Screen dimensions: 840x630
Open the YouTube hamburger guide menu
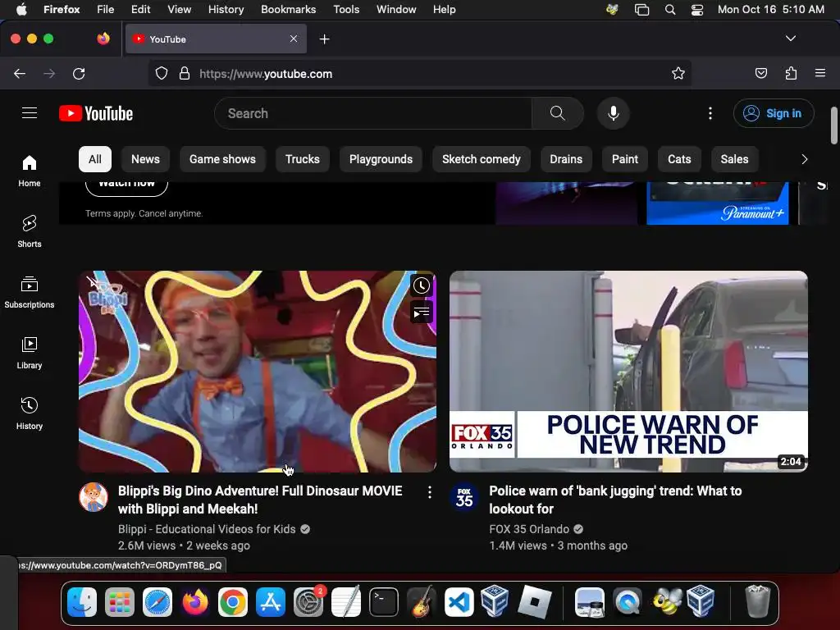click(x=30, y=113)
